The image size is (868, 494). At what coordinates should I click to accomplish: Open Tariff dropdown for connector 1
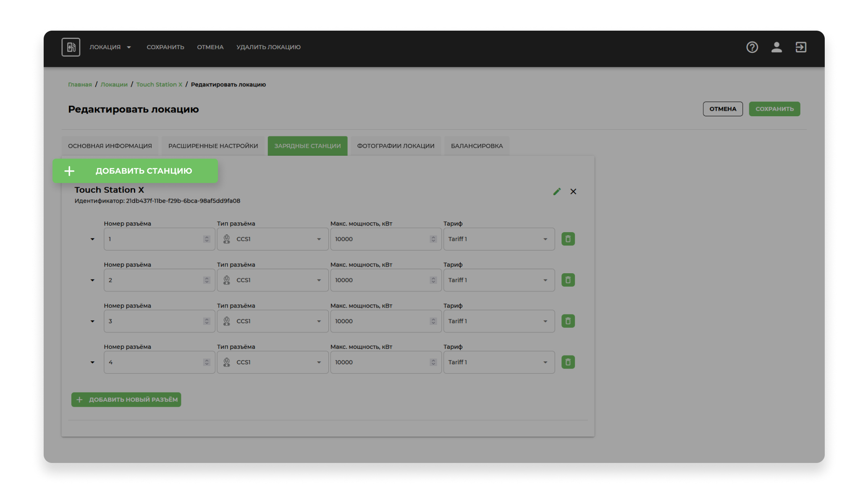click(x=499, y=239)
